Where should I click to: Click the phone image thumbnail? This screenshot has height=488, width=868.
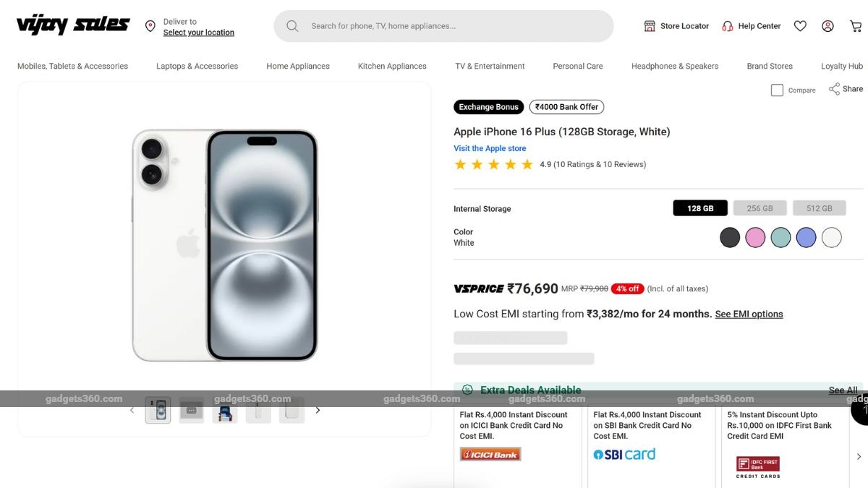(158, 409)
